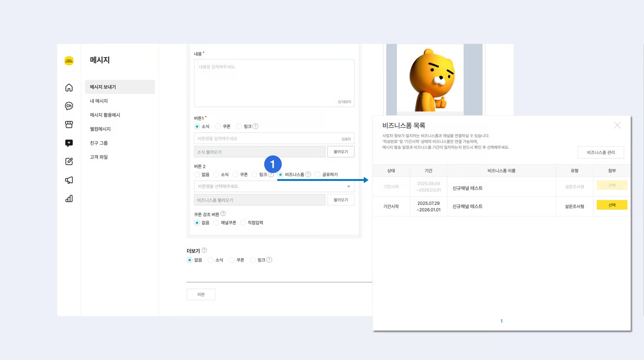Click the store icon in the sidebar
644x360 pixels.
pos(69,124)
